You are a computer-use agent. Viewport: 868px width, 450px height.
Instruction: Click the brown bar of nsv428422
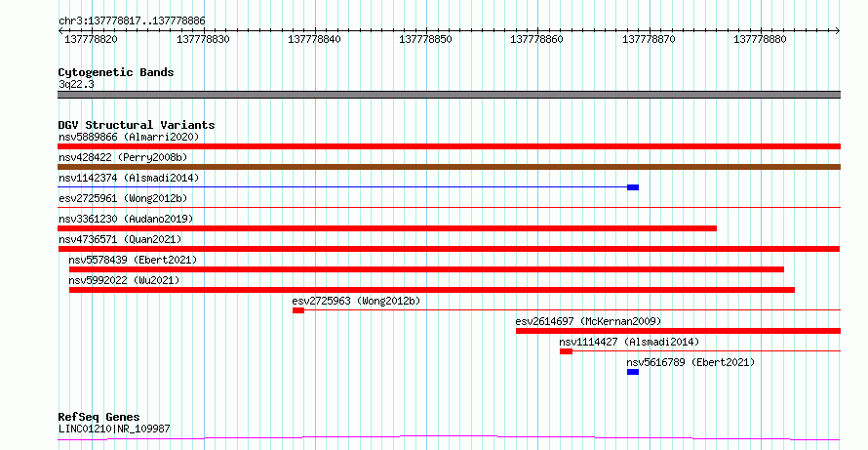tap(449, 167)
